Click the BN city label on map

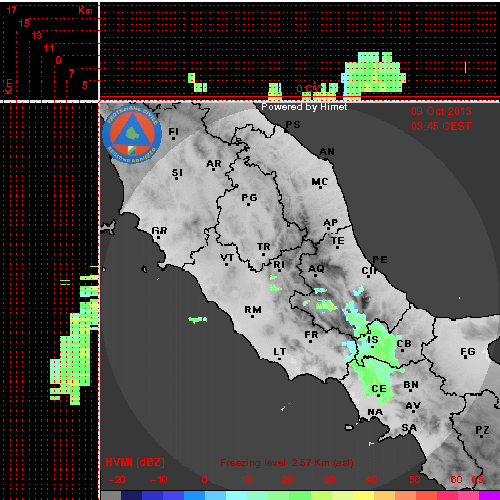click(x=411, y=385)
